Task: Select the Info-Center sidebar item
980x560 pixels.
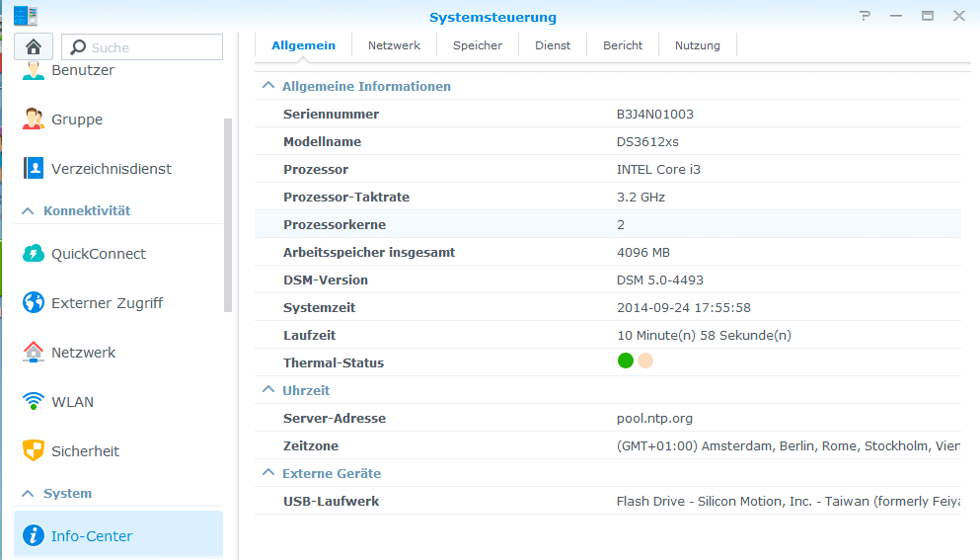Action: tap(118, 535)
